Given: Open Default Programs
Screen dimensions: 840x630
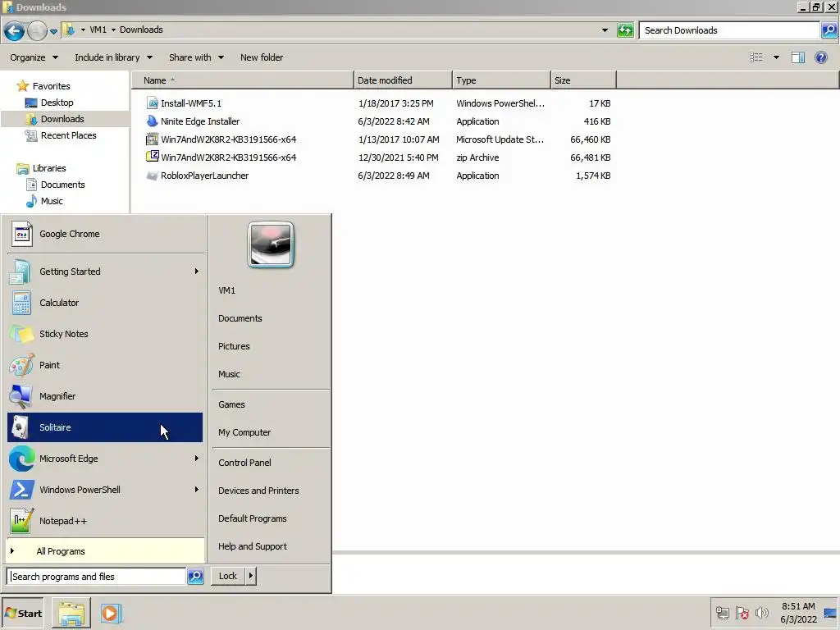Looking at the screenshot, I should 253,518.
